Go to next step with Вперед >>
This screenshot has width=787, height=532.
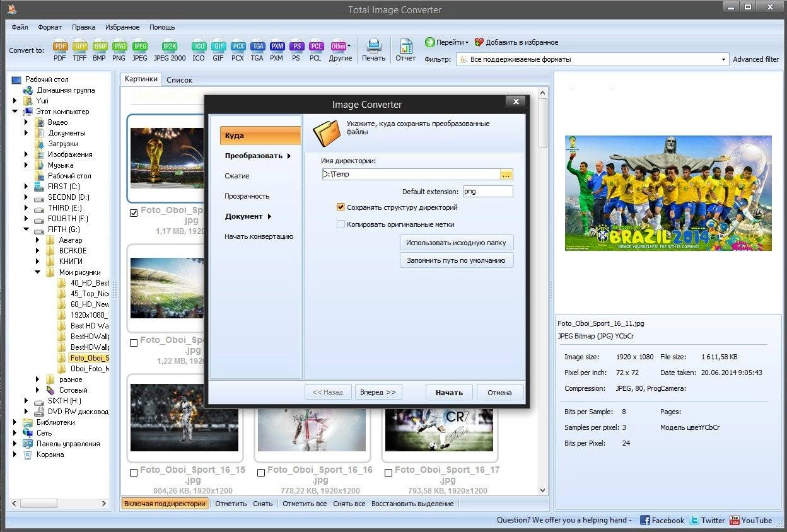[x=378, y=392]
